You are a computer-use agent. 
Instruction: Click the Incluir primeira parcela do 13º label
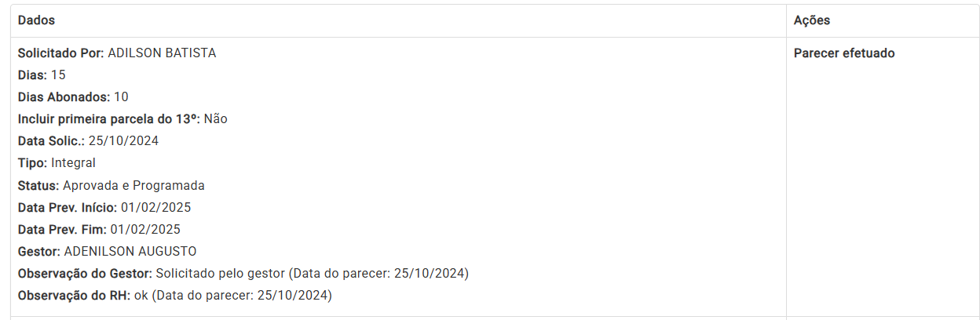pyautogui.click(x=109, y=119)
